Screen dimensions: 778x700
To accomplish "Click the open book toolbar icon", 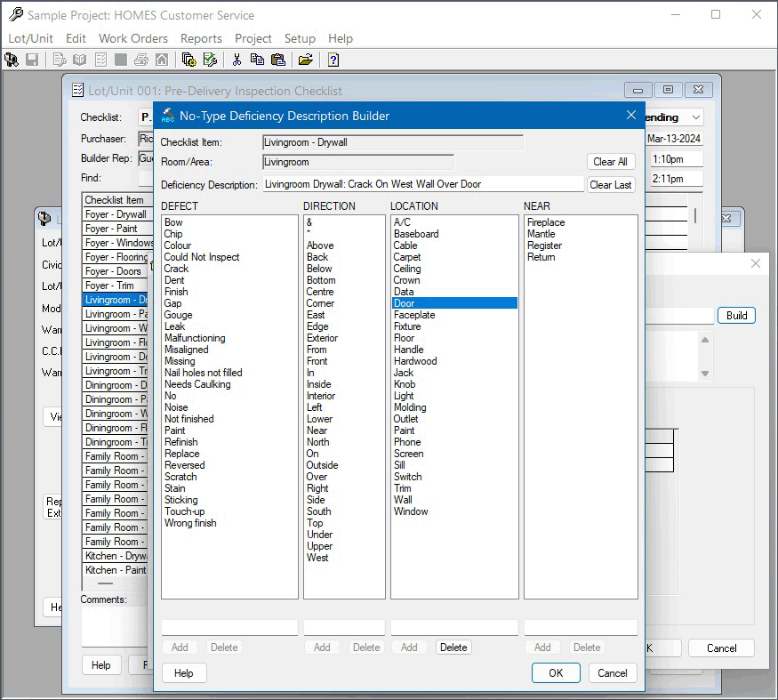I will [x=80, y=60].
